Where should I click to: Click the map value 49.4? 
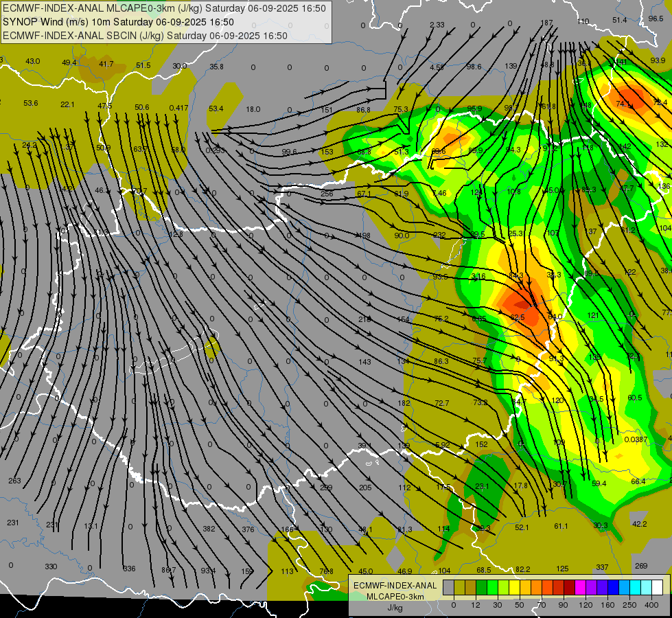pos(69,62)
